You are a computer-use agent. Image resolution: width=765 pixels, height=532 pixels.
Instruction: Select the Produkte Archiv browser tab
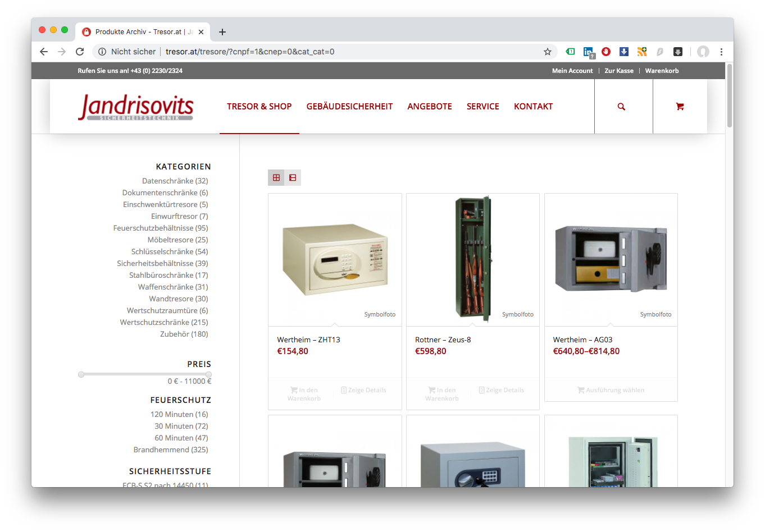(x=143, y=32)
